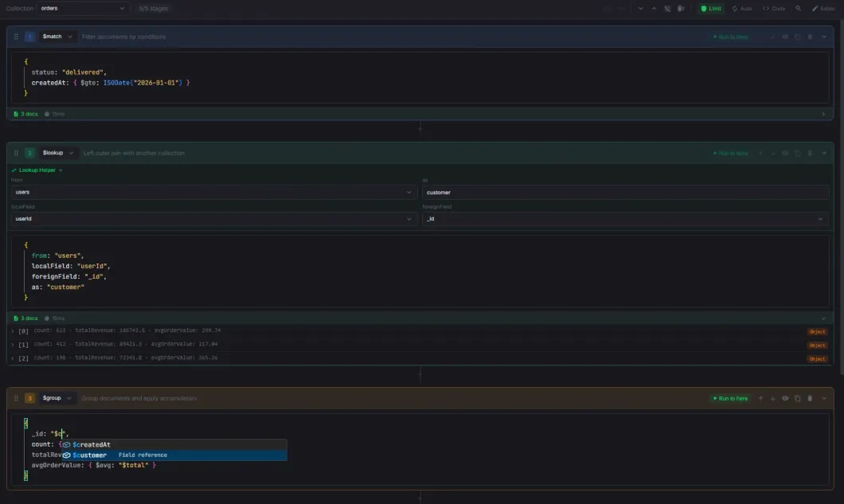This screenshot has height=504, width=844.
Task: Hide the $lookup stage preview via eye icon
Action: click(784, 153)
